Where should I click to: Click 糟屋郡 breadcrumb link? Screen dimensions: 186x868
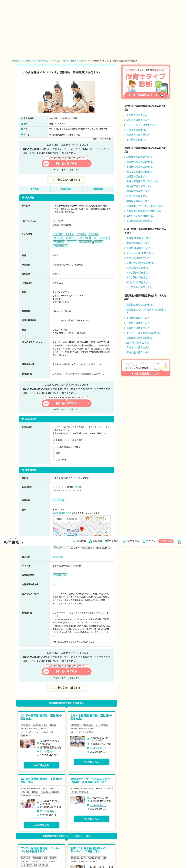tap(74, 61)
